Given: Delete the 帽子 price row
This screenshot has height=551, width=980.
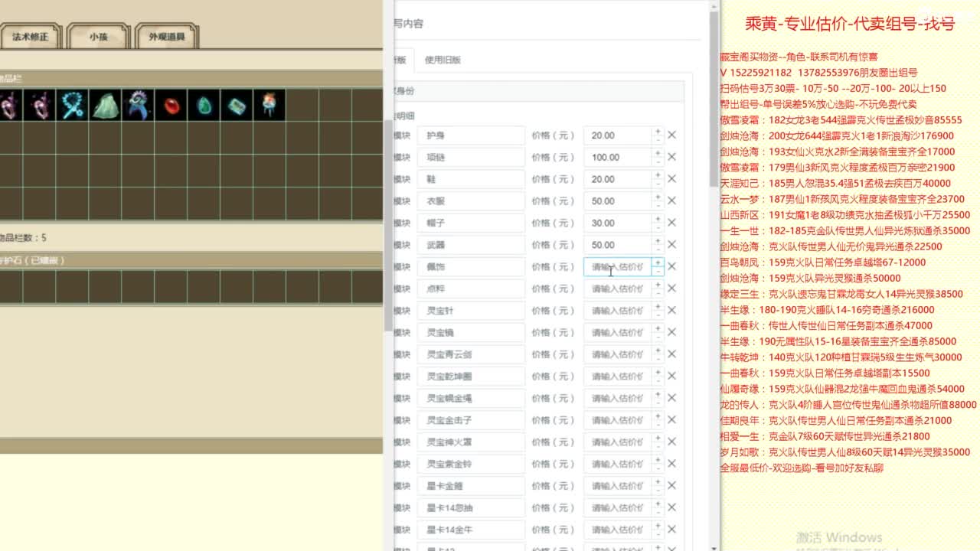Looking at the screenshot, I should click(671, 223).
